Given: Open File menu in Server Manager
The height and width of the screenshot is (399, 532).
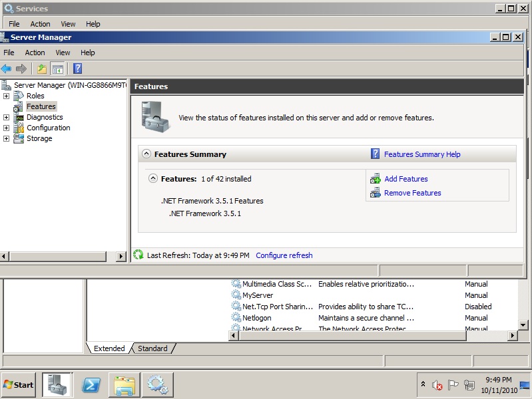Looking at the screenshot, I should (9, 53).
